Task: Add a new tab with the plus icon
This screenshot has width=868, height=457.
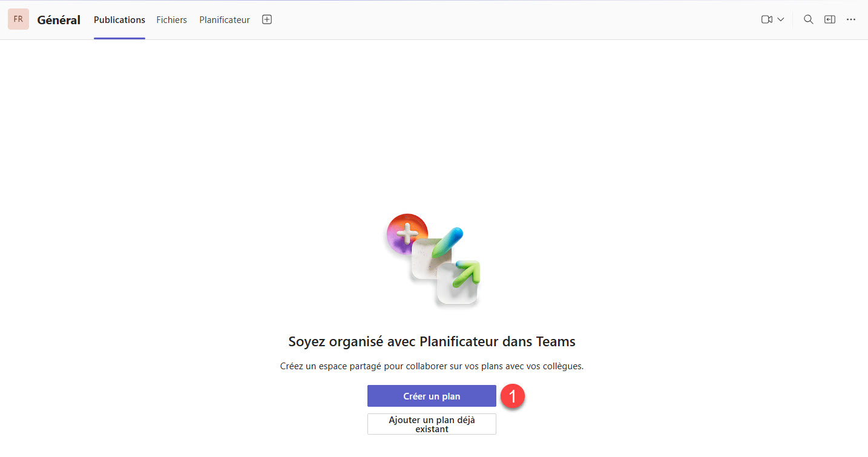Action: (267, 19)
